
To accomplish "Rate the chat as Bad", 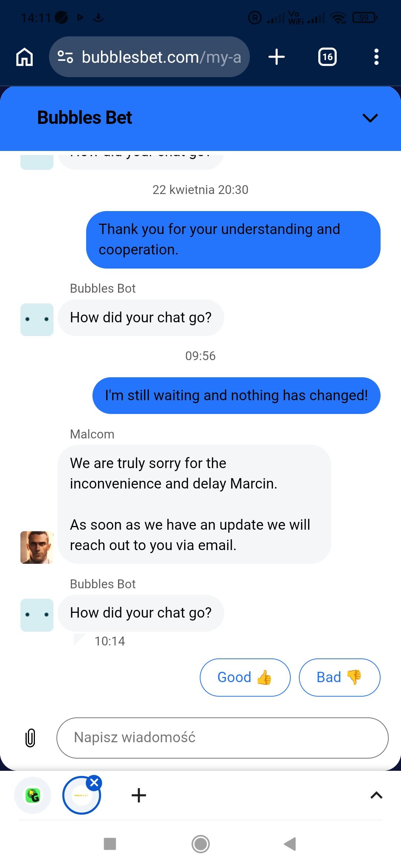I will point(339,677).
